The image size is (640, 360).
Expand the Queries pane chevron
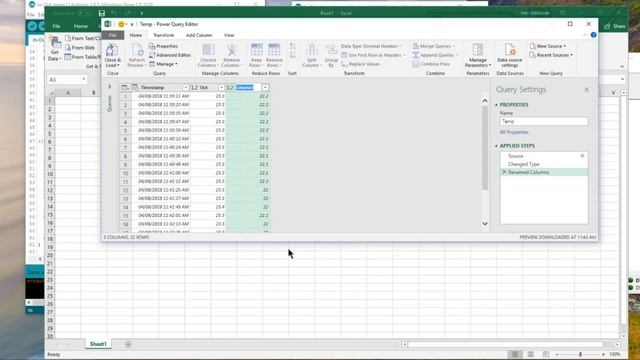tap(109, 87)
